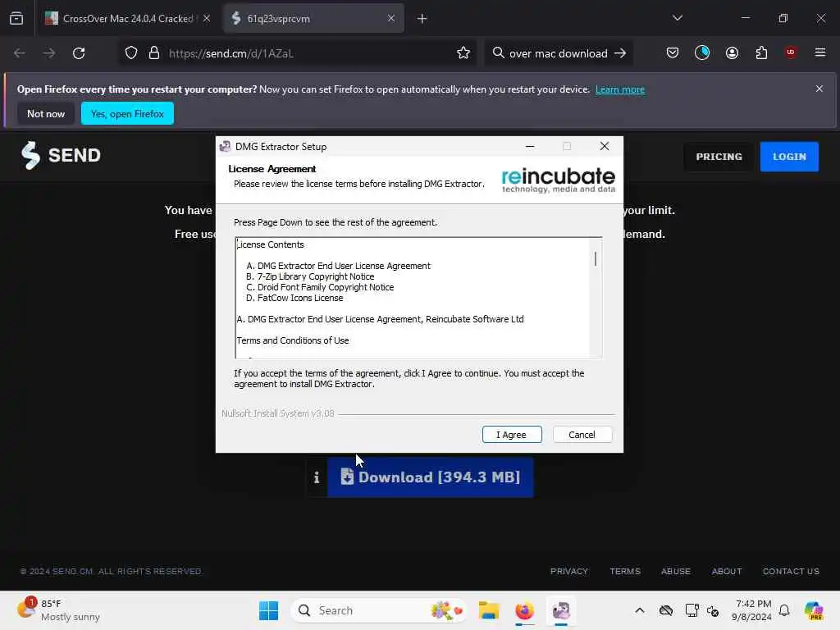Open the display/network tray icon
This screenshot has width=840, height=630.
[x=692, y=610]
